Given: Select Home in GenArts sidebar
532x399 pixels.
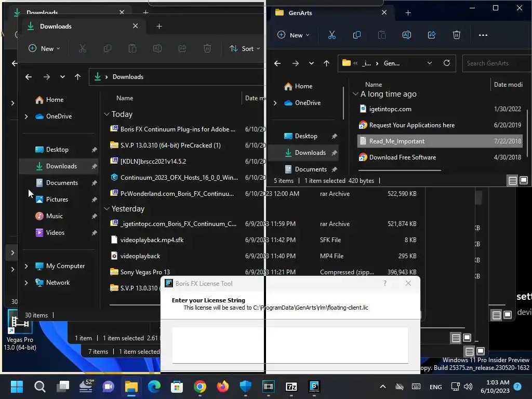Looking at the screenshot, I should [x=303, y=86].
